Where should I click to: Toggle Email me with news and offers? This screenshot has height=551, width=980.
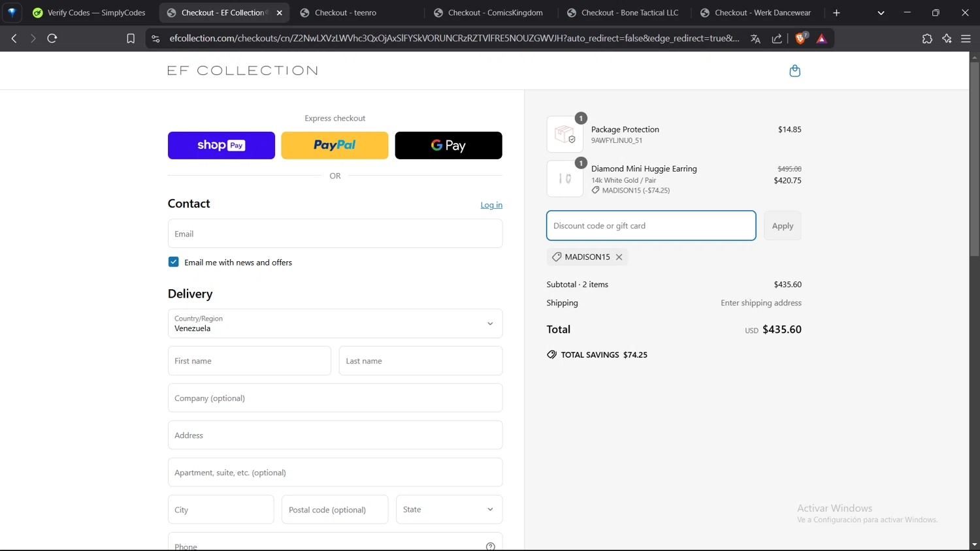point(173,262)
